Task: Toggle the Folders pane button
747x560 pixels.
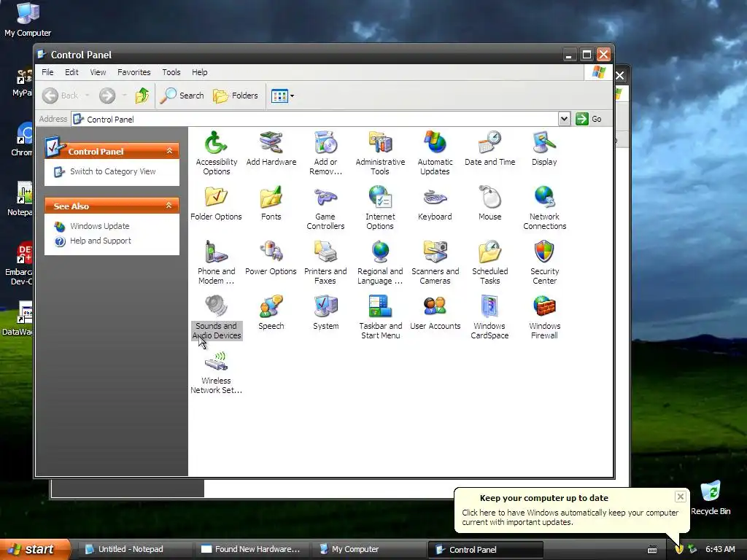Action: pyautogui.click(x=236, y=96)
